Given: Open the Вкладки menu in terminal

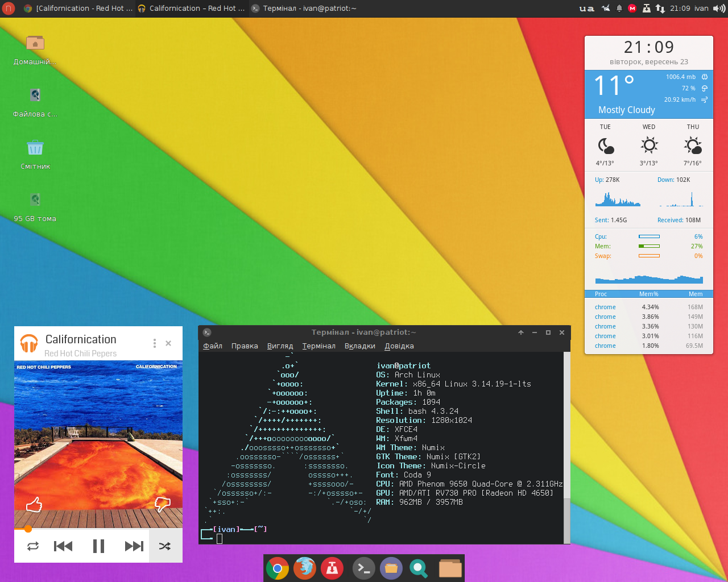Looking at the screenshot, I should [x=360, y=346].
